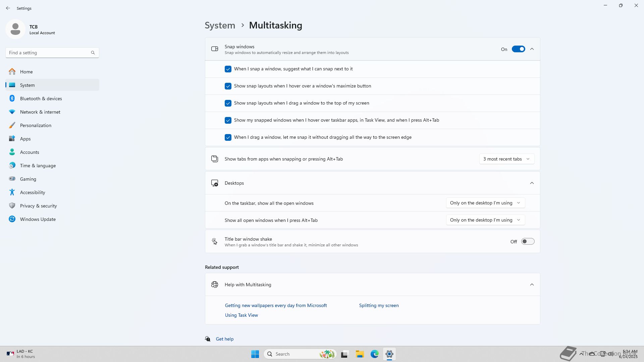Uncheck snap layouts on maximize button hover

click(228, 86)
